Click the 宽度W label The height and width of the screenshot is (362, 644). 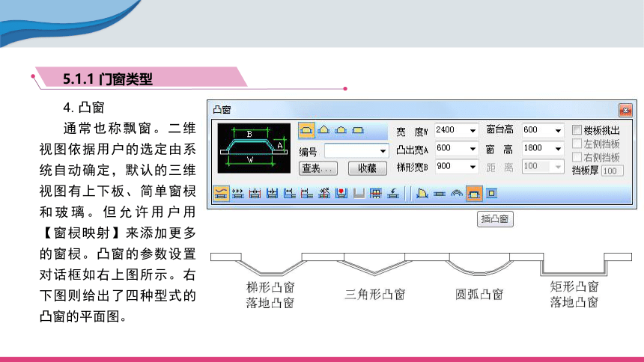coord(413,132)
